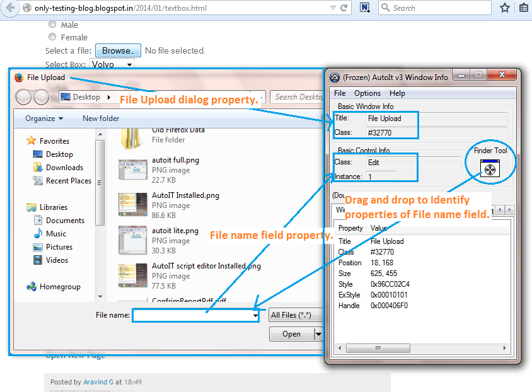Open the bookmarks list icon
This screenshot has height=392, width=532.
pos(524,8)
